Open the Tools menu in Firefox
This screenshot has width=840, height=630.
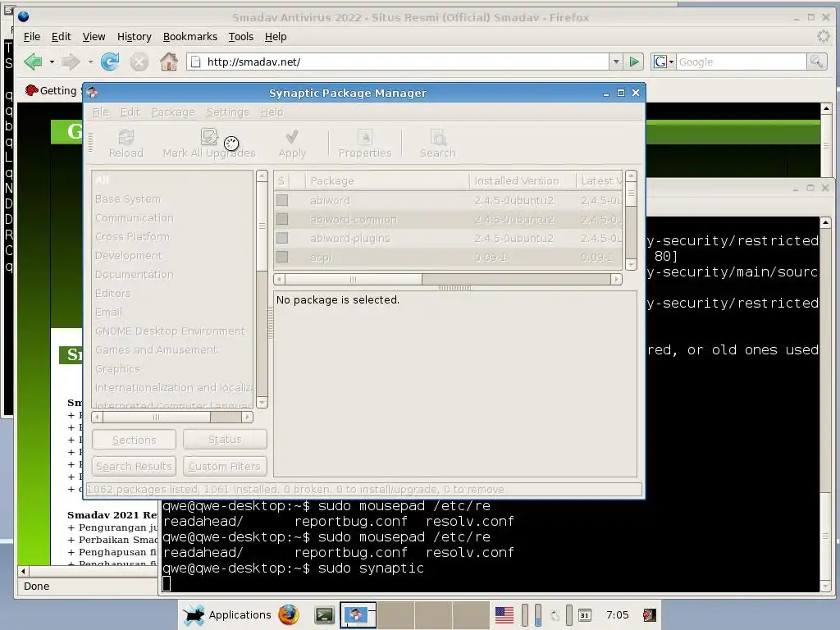240,36
